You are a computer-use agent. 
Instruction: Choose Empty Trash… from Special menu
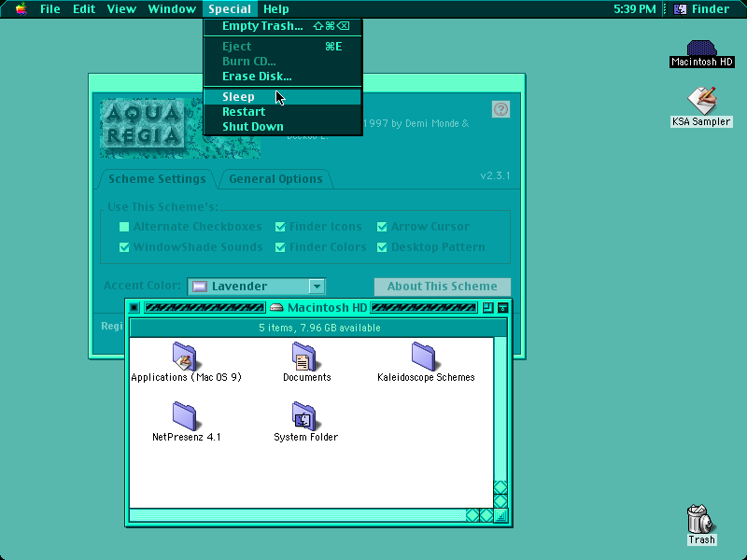coord(283,26)
